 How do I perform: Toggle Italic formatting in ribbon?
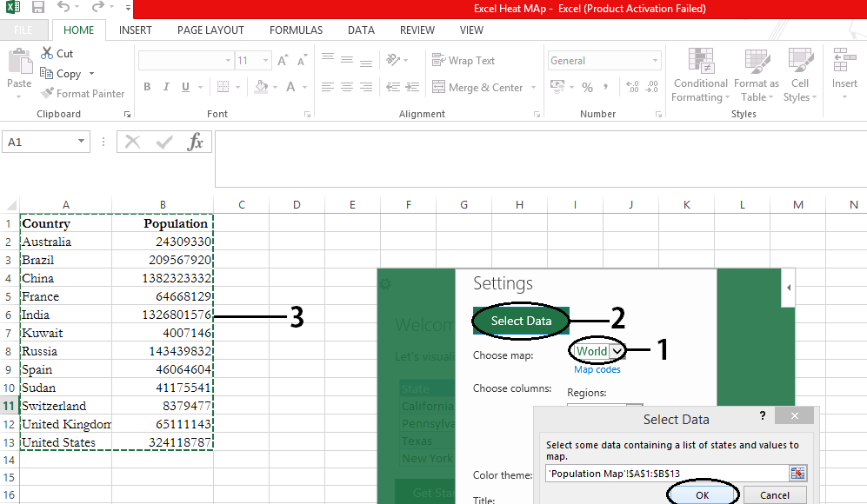coord(166,87)
